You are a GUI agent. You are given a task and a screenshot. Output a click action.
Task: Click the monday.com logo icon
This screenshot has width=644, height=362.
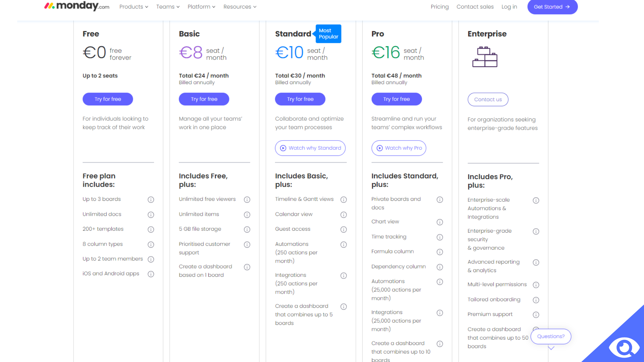click(49, 6)
